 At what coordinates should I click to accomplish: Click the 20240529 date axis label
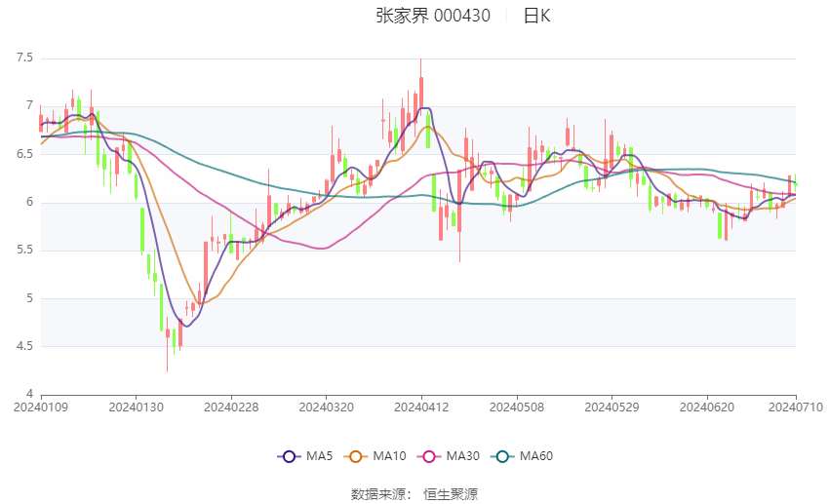coord(612,406)
